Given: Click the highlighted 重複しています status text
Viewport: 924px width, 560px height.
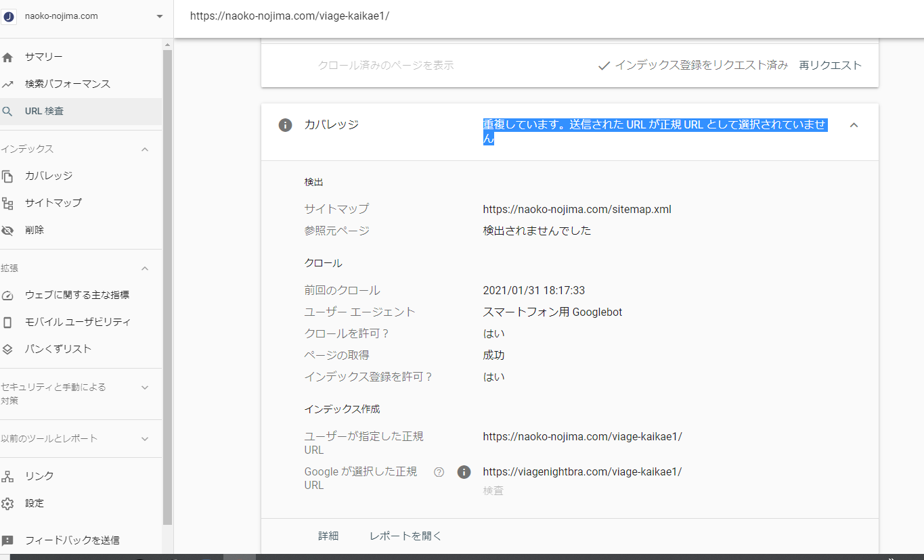Looking at the screenshot, I should [655, 132].
